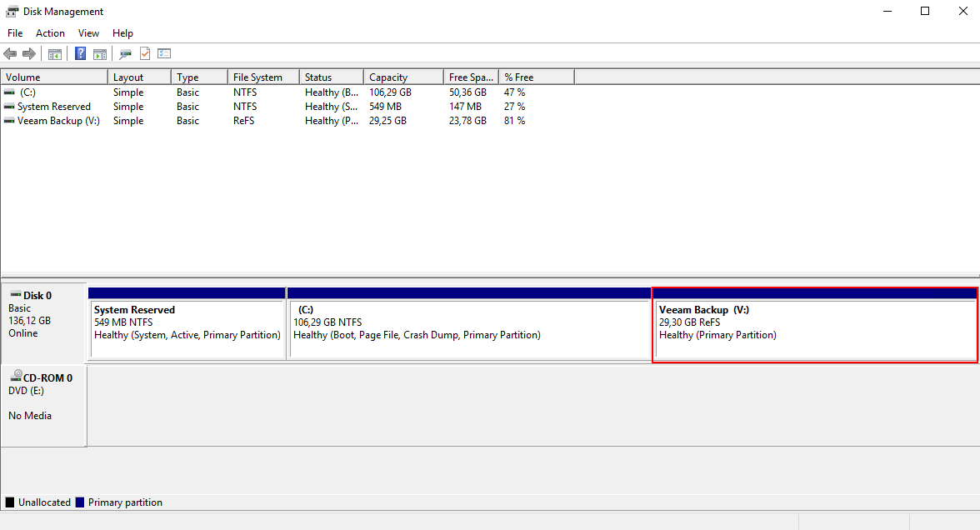Image resolution: width=980 pixels, height=530 pixels.
Task: Open Help using the toolbar question mark icon
Action: [80, 52]
